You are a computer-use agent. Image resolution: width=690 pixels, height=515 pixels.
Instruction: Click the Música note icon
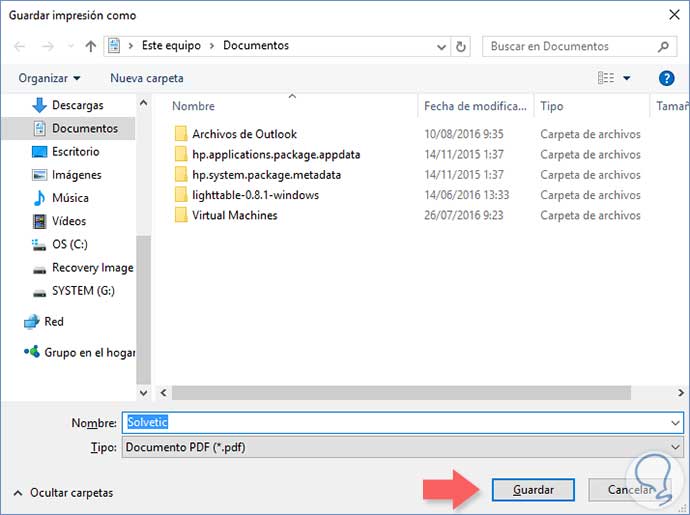click(x=39, y=198)
